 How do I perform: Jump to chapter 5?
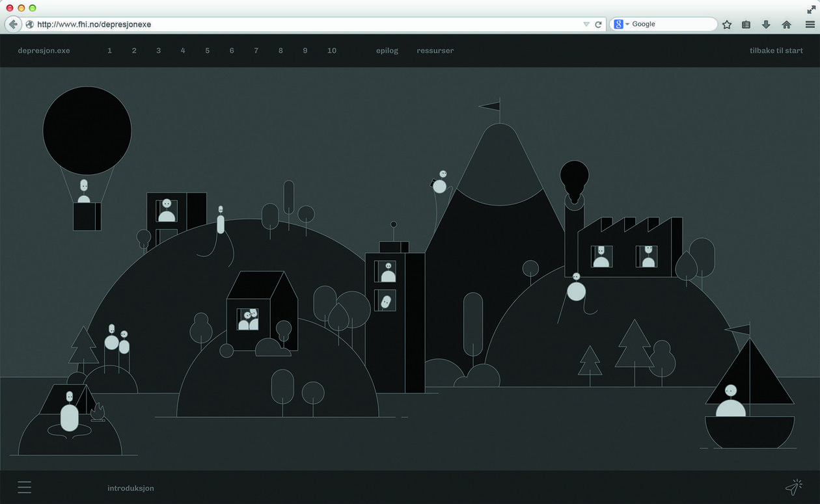[x=207, y=51]
